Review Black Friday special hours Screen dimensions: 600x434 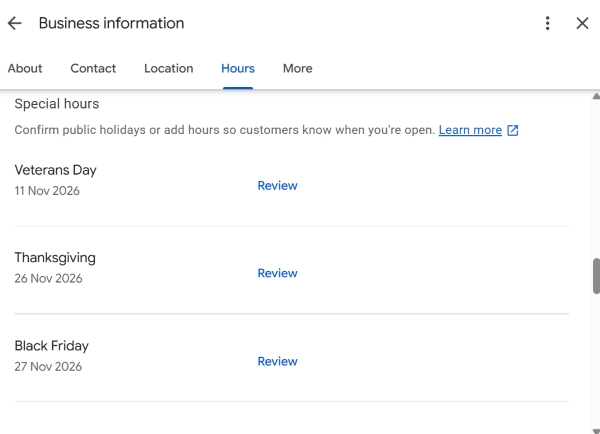(x=277, y=361)
